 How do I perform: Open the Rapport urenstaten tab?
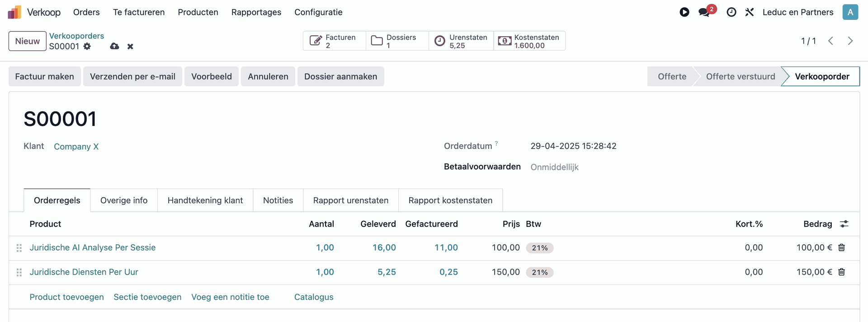pos(350,201)
